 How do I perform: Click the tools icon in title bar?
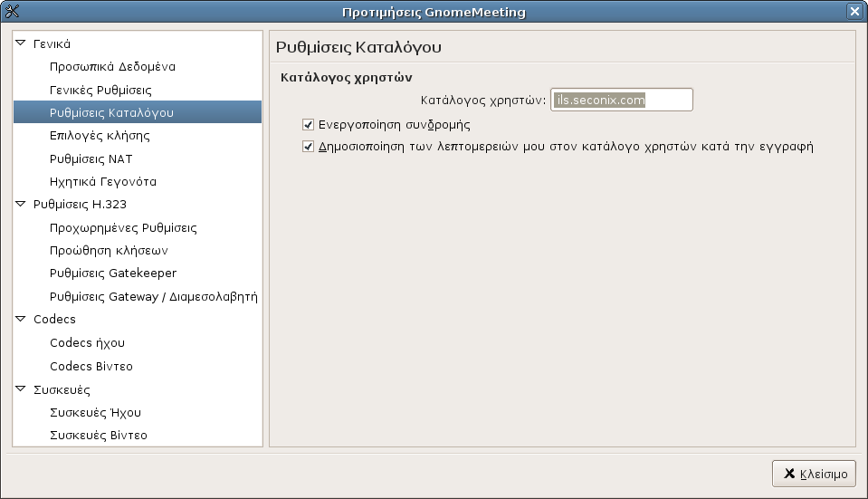12,11
